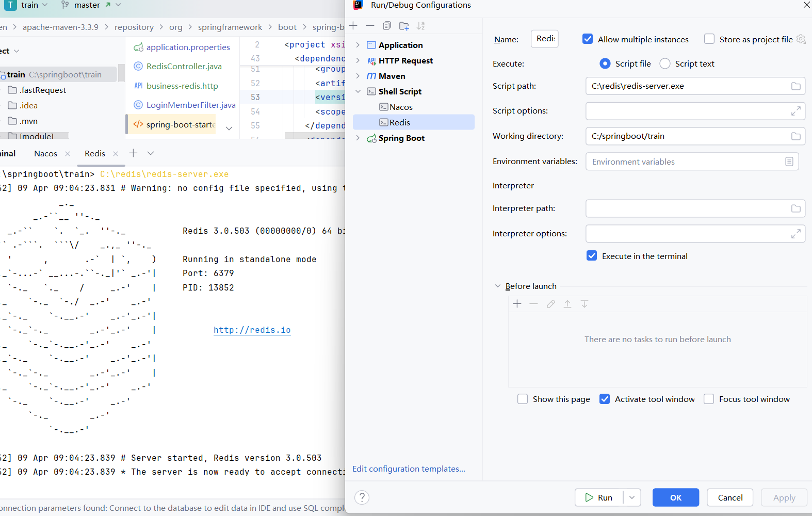Open Store as project file settings gear

point(801,39)
